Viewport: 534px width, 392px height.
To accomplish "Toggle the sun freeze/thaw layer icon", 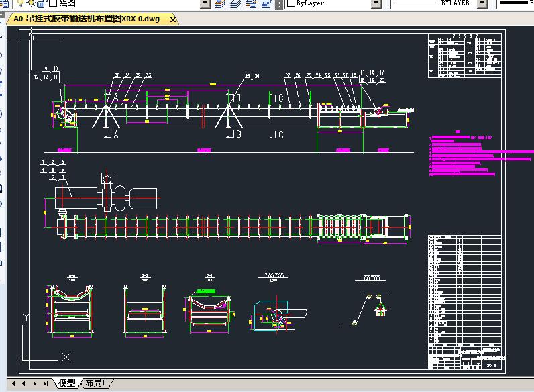I will (31, 3).
